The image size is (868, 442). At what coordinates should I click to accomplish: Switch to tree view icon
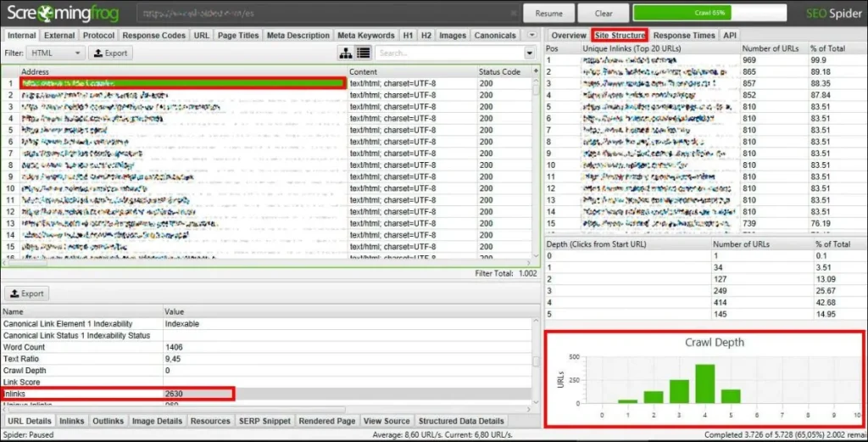(346, 53)
